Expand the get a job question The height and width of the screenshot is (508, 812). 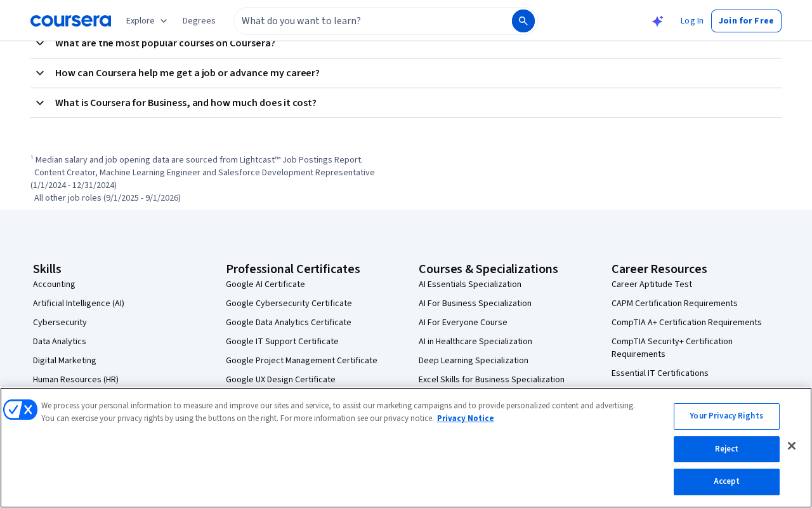click(406, 73)
